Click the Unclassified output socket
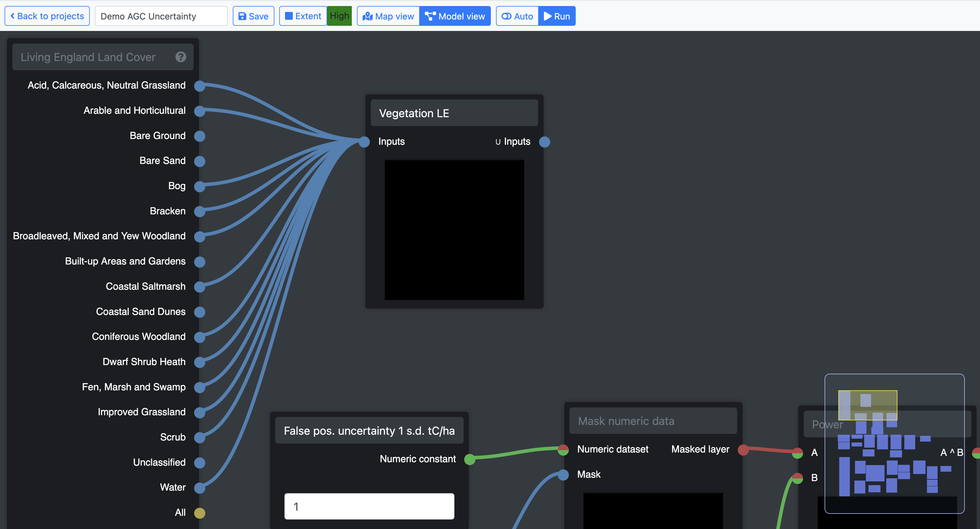This screenshot has height=529, width=980. pyautogui.click(x=200, y=463)
